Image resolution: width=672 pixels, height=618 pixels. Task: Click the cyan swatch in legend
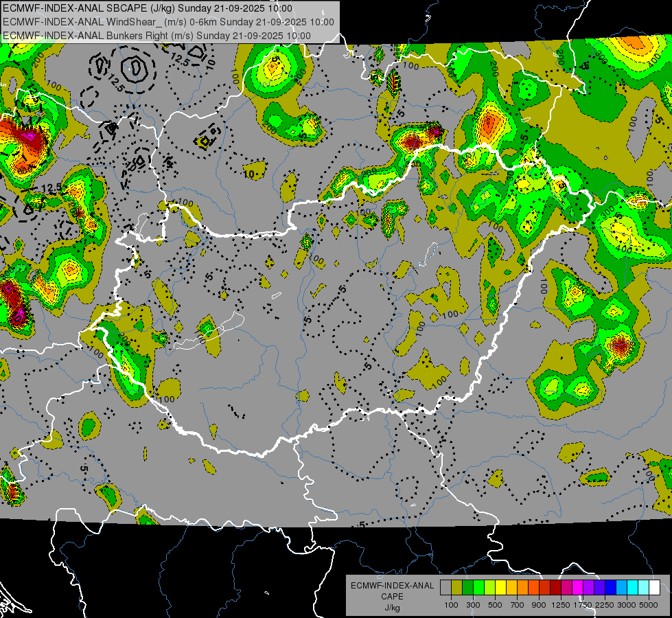click(632, 588)
